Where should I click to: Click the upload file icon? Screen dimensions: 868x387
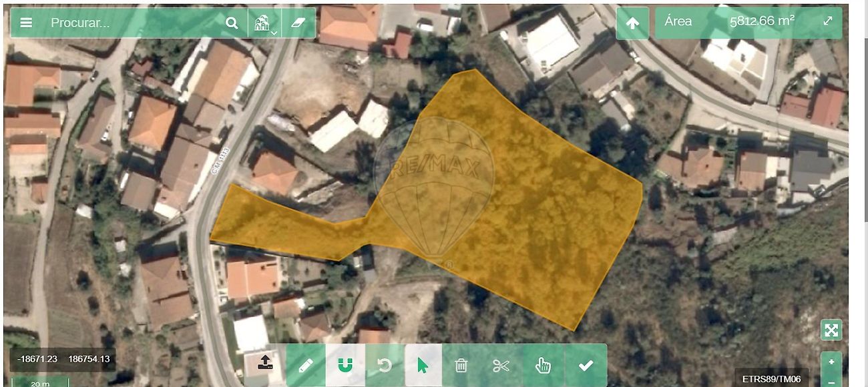click(265, 362)
